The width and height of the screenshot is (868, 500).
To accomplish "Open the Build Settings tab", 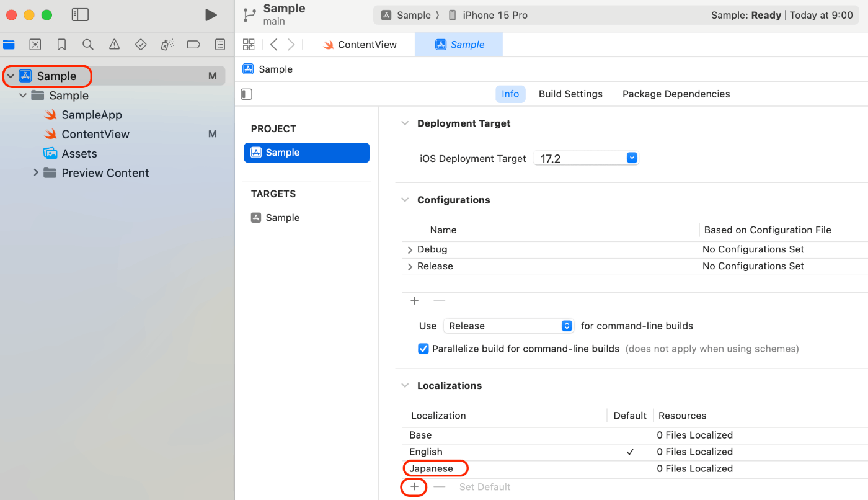I will (570, 94).
